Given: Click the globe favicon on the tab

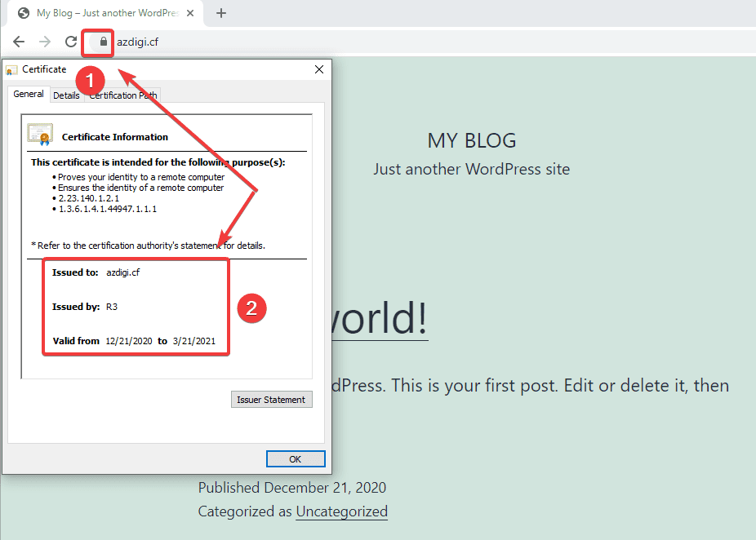Looking at the screenshot, I should point(24,13).
